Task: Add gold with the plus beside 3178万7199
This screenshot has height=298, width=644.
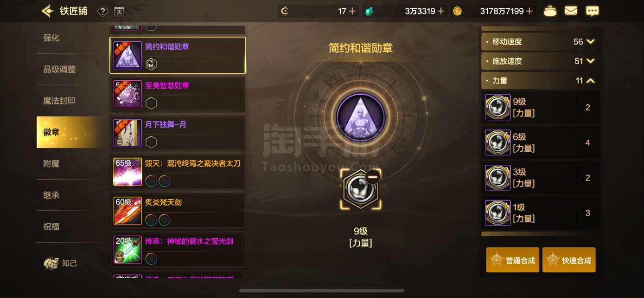Action: (x=529, y=11)
